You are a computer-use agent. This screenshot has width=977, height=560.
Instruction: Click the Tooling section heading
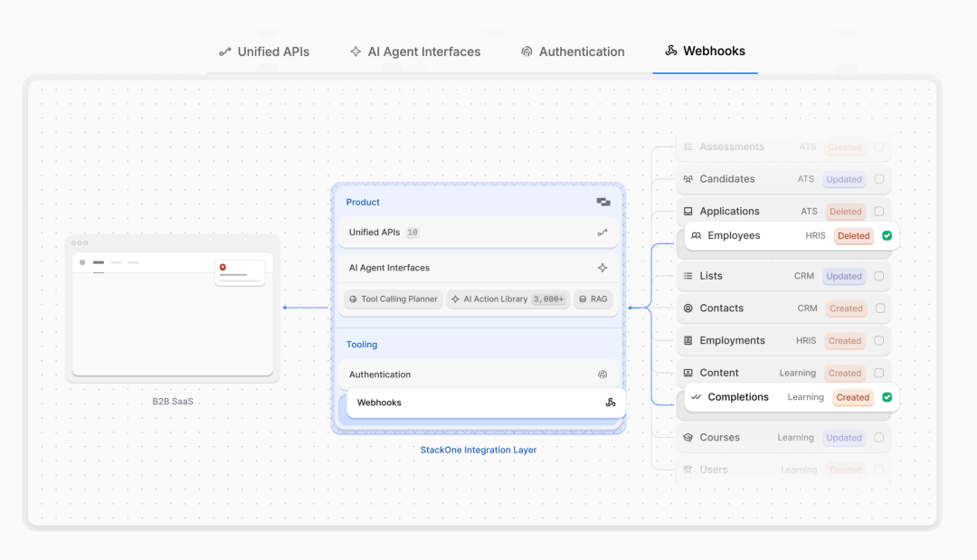(x=361, y=345)
